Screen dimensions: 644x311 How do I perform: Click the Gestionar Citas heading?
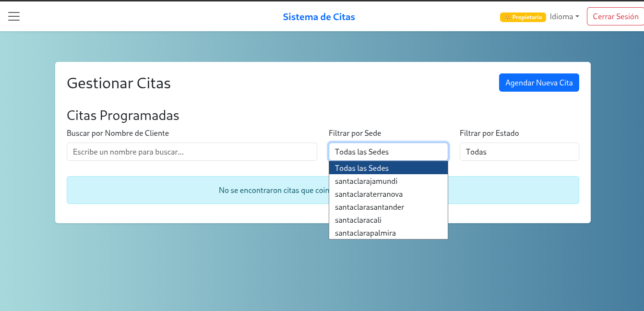119,83
